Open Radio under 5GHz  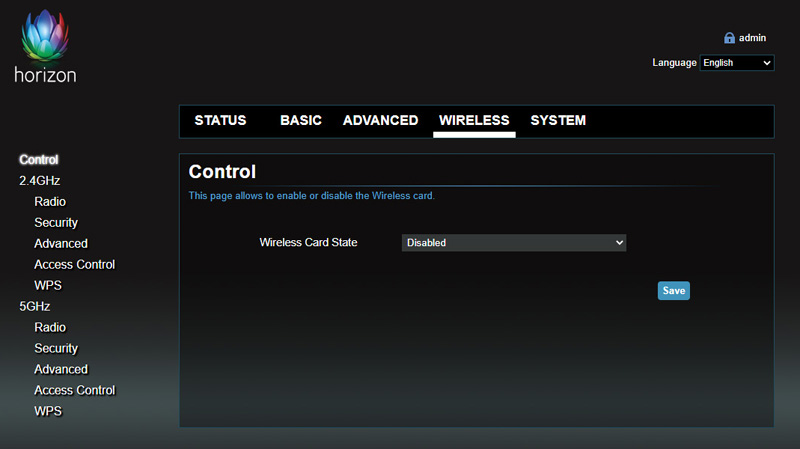[x=50, y=327]
